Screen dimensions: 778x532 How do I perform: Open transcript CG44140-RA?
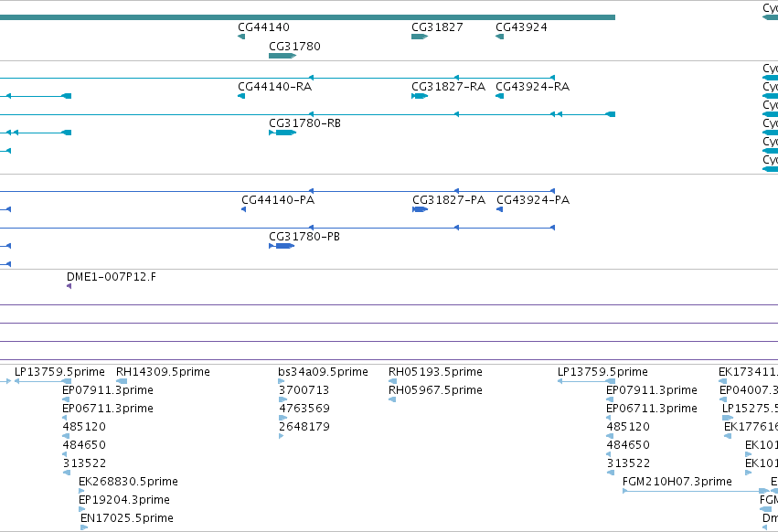275,87
